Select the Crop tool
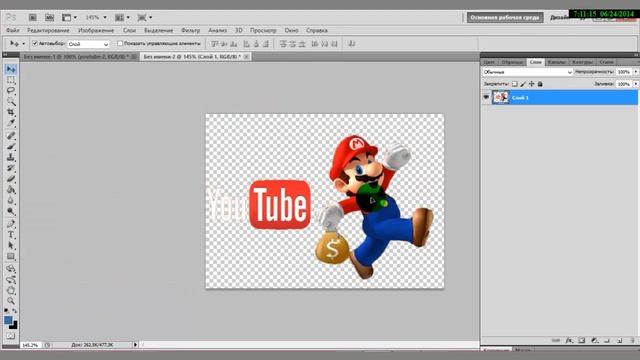This screenshot has width=640, height=360. tap(11, 112)
